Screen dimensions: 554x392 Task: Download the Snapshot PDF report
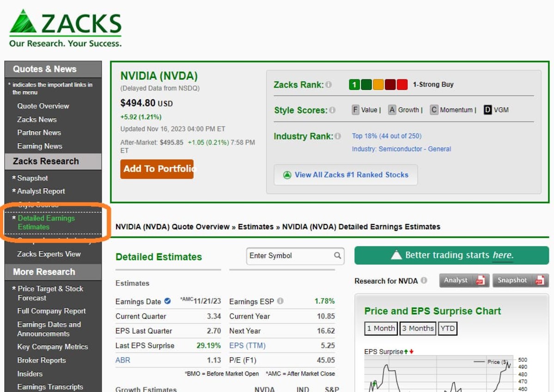point(520,280)
